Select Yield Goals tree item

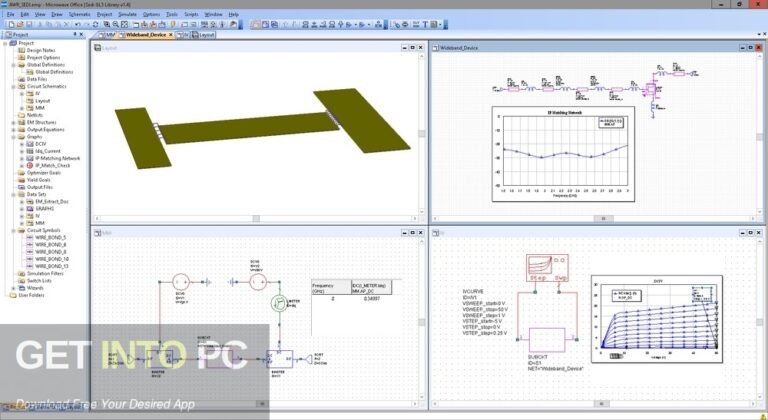(40, 180)
